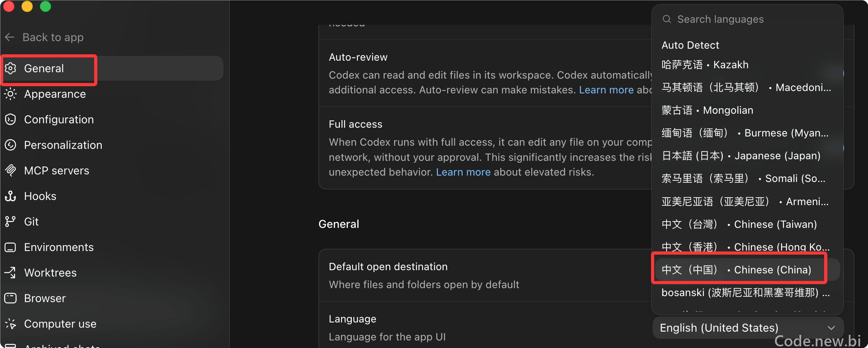Click the Language setting label
The image size is (868, 348).
(x=352, y=319)
